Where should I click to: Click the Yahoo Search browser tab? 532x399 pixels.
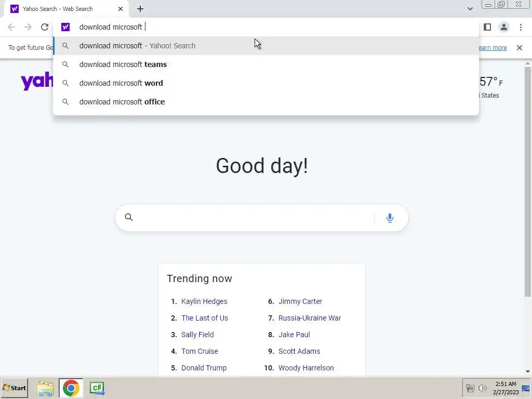66,9
